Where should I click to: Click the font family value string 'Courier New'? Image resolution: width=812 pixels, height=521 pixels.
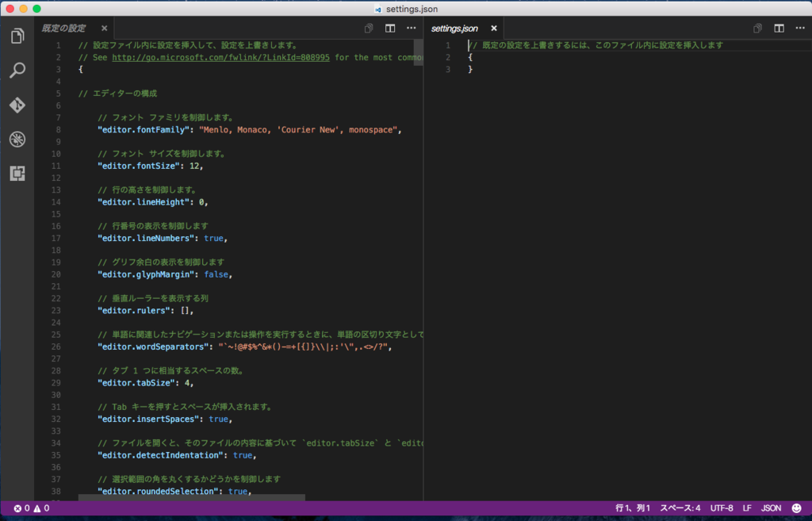pyautogui.click(x=308, y=130)
